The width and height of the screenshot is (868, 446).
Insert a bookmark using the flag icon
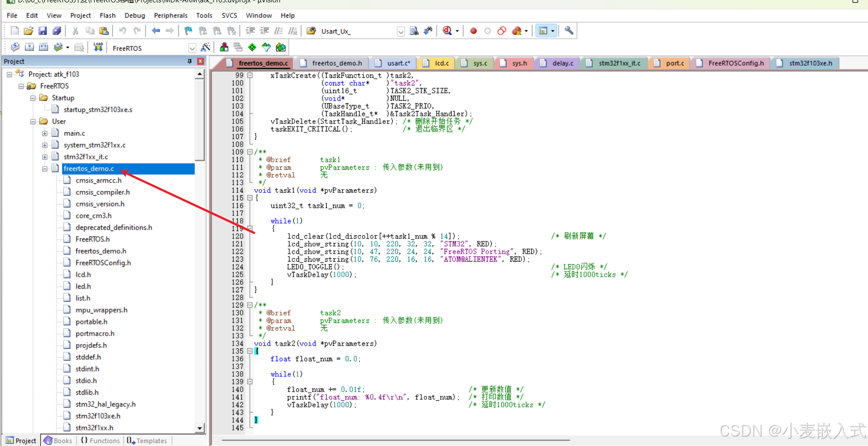point(188,30)
